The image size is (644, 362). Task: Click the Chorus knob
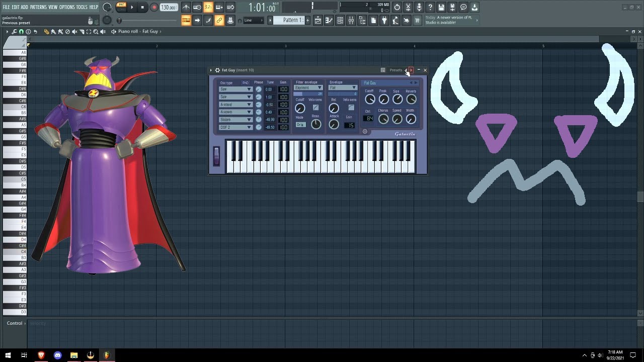(x=383, y=119)
